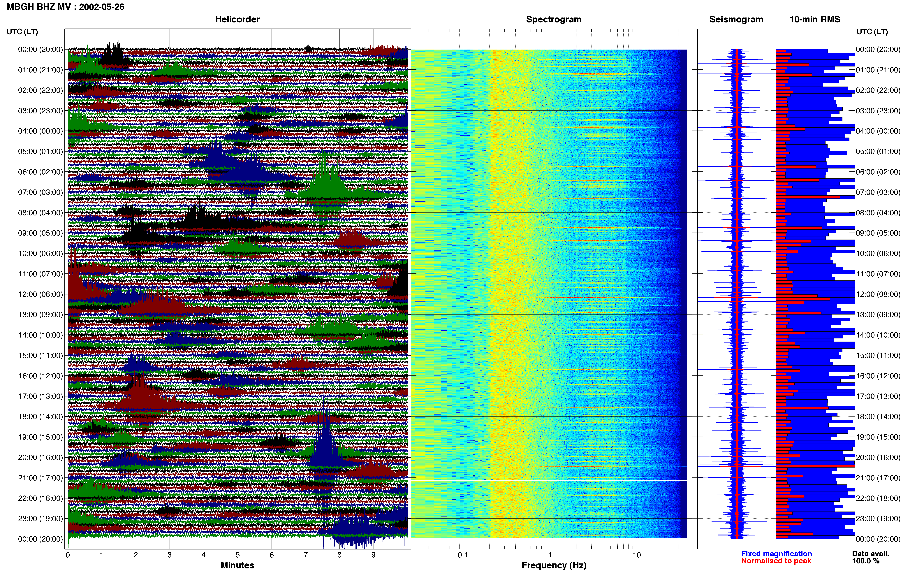Viewport: 924px width, 578px height.
Task: Click left time label '15:00 (11:00)'
Action: pyautogui.click(x=41, y=356)
